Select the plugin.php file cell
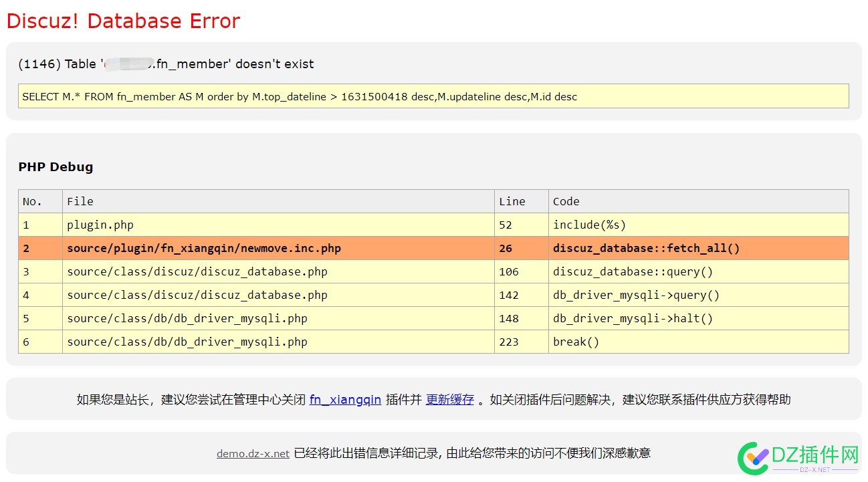The height and width of the screenshot is (482, 868). click(x=278, y=225)
